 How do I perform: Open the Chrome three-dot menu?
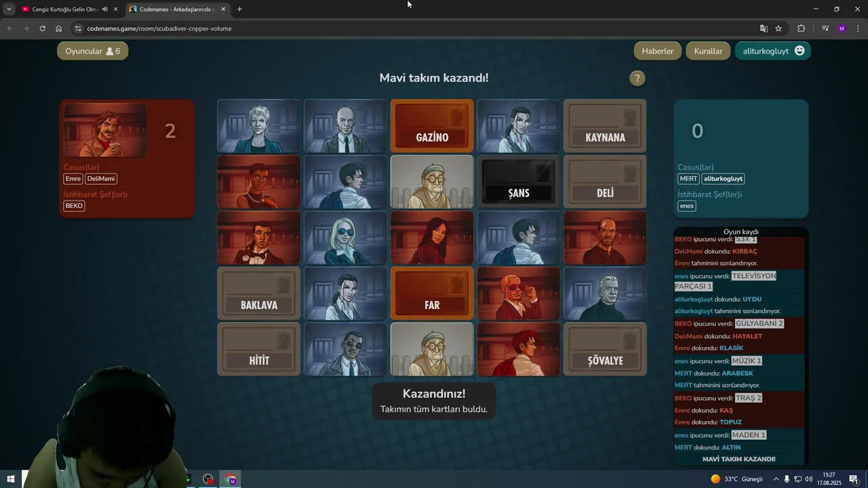point(859,28)
